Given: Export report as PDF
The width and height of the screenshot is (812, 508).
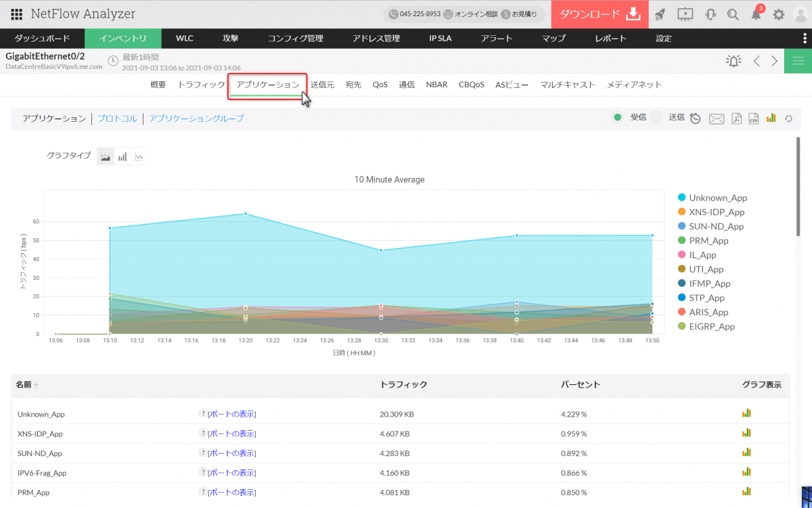Looking at the screenshot, I should [x=736, y=118].
